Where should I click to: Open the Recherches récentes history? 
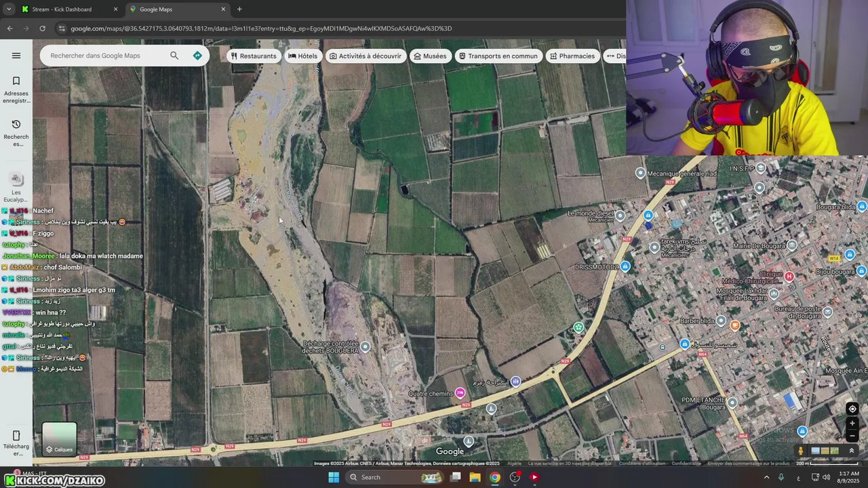click(16, 133)
